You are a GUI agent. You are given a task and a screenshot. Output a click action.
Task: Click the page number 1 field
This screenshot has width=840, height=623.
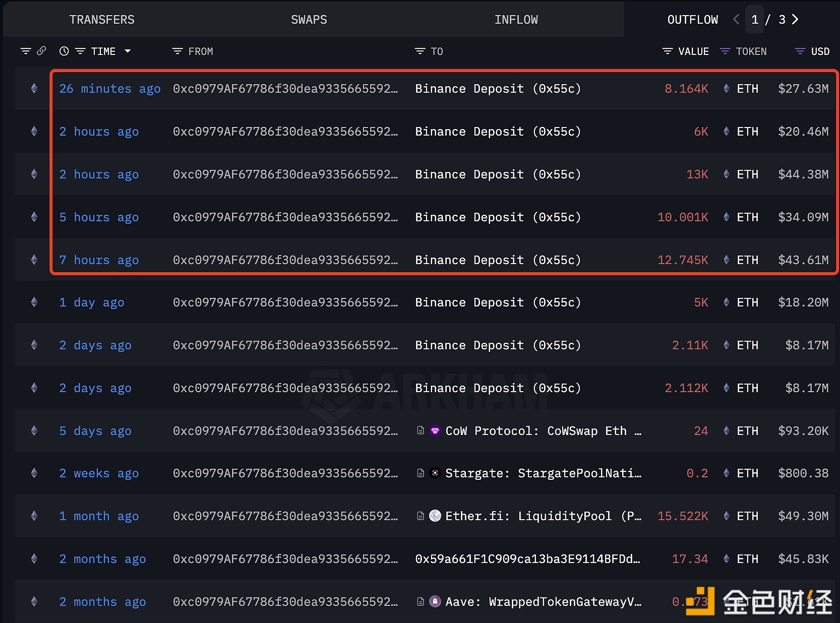[x=754, y=20]
